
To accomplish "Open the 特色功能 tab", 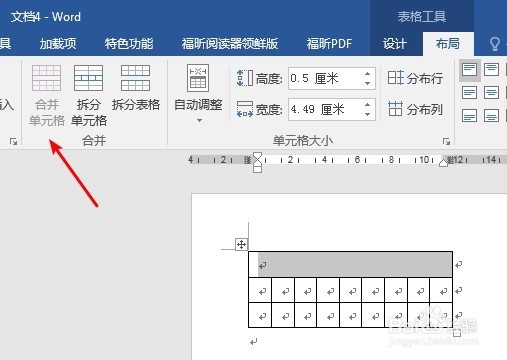I will click(129, 44).
